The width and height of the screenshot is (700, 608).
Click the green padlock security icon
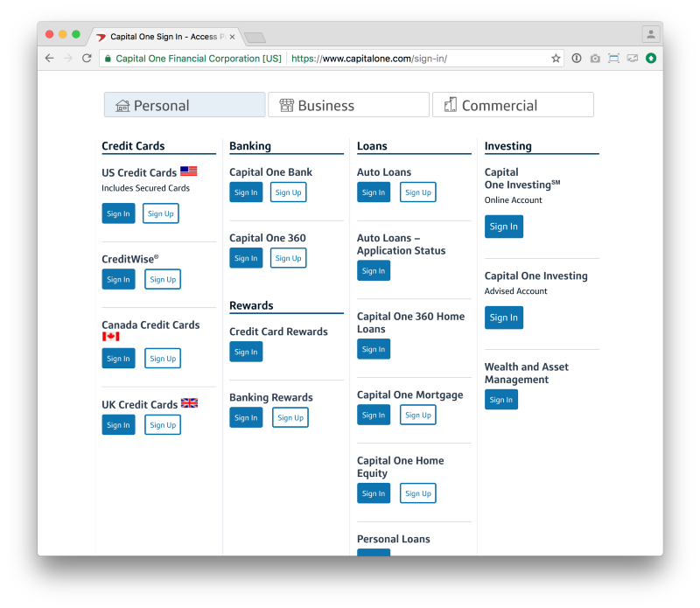[108, 59]
